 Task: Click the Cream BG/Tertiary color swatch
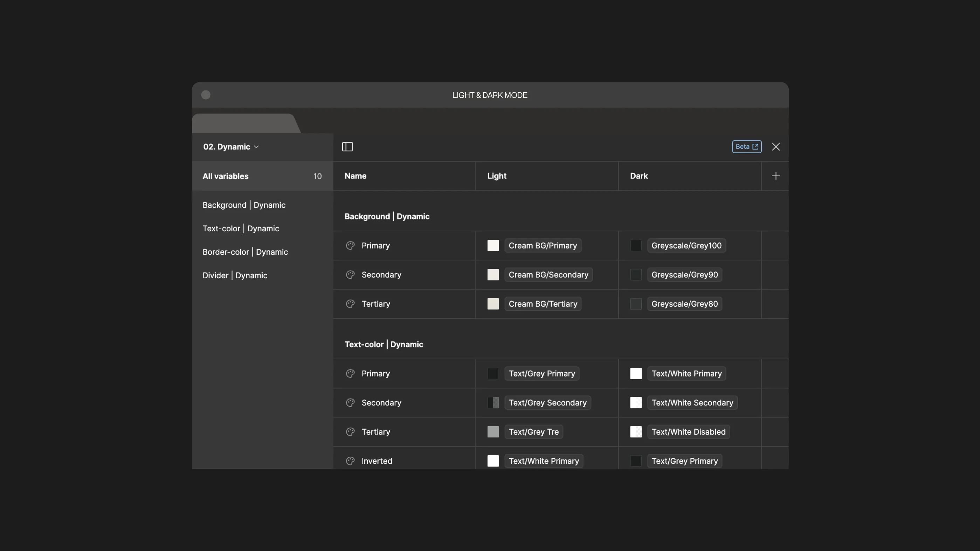click(493, 304)
